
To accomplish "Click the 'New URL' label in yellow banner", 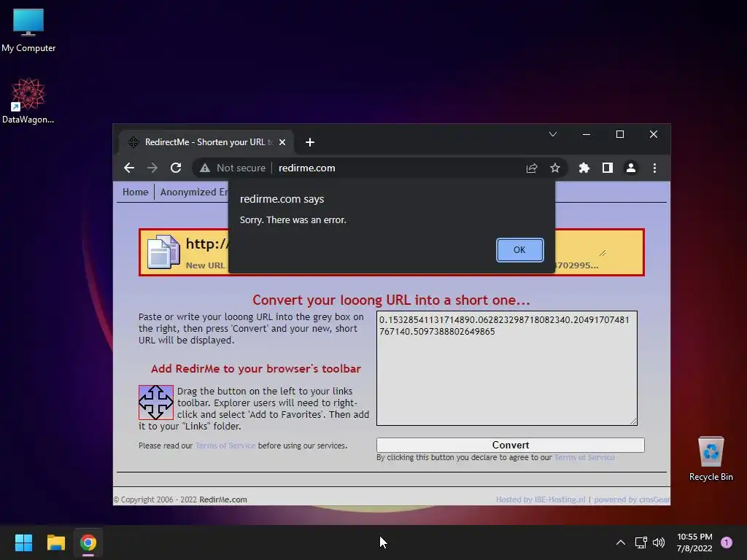I will click(x=205, y=265).
